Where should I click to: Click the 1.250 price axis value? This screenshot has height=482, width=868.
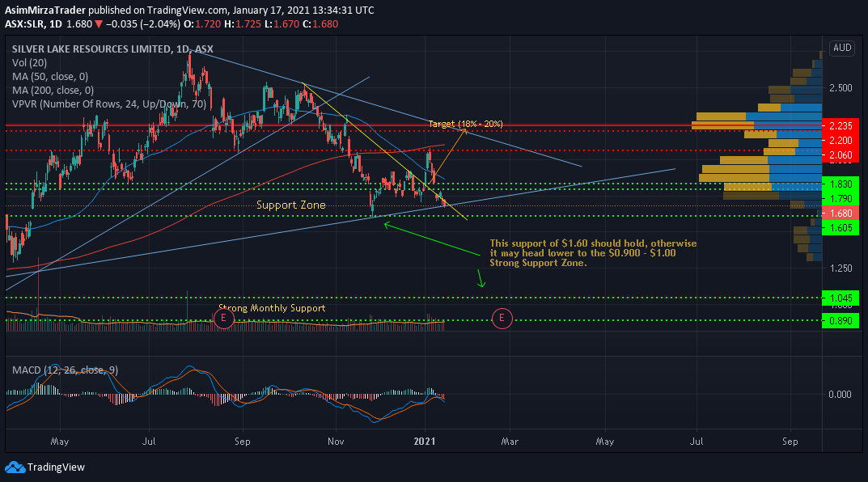click(x=840, y=268)
